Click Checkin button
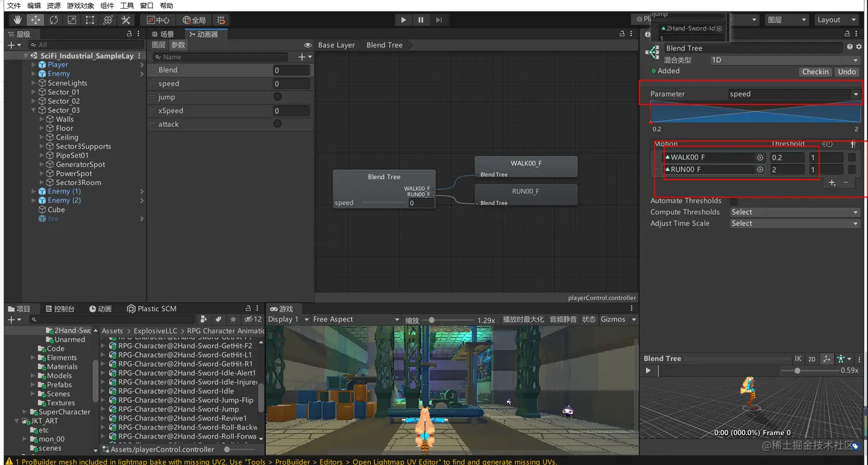The image size is (868, 465). (815, 72)
